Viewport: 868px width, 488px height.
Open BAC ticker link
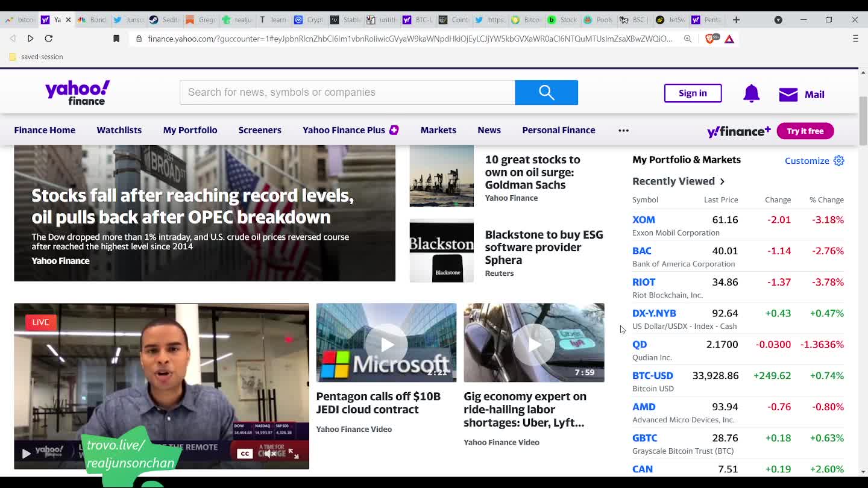click(x=641, y=251)
